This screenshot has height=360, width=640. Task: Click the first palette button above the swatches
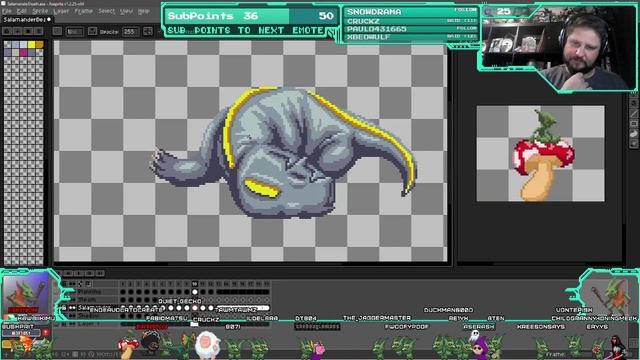tap(7, 31)
